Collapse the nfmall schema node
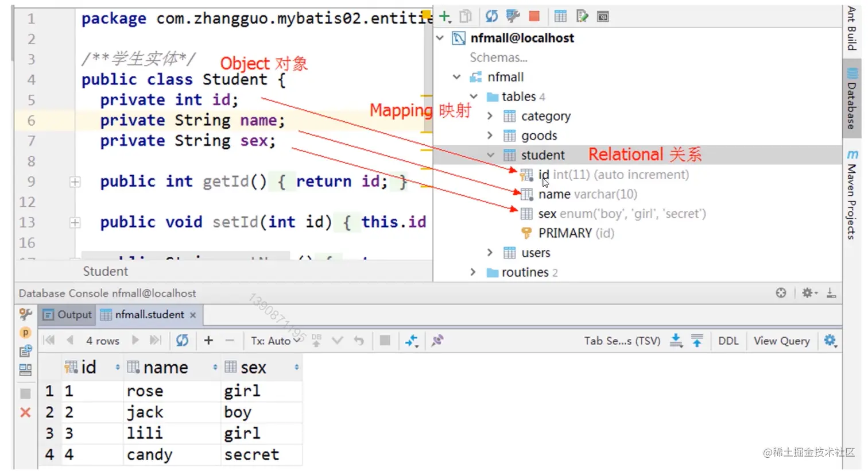The height and width of the screenshot is (471, 868). point(457,77)
